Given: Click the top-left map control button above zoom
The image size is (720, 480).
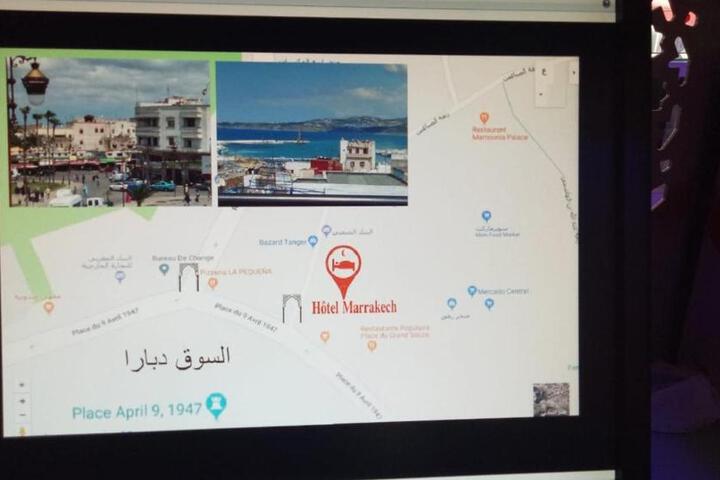Looking at the screenshot, I should (x=22, y=385).
